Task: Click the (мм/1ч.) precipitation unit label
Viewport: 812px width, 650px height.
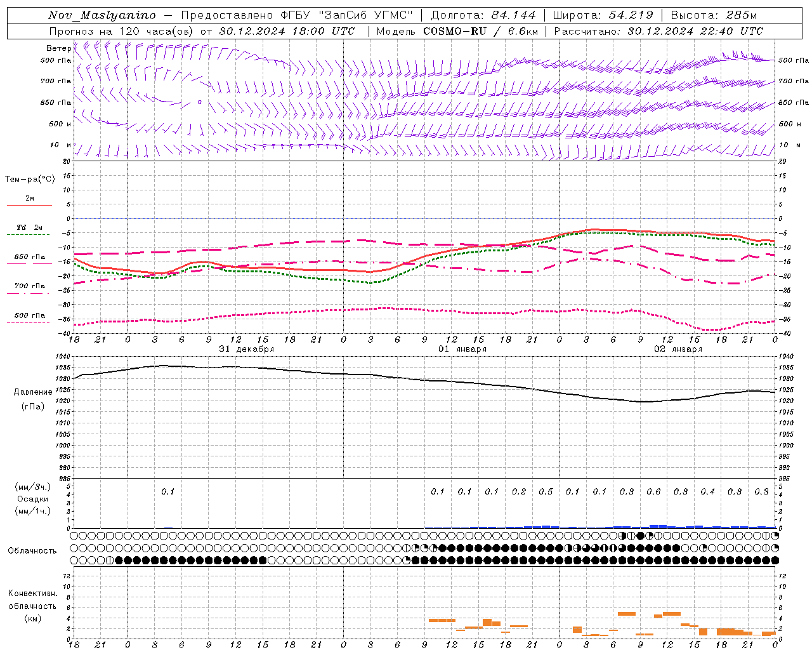Action: coord(33,511)
